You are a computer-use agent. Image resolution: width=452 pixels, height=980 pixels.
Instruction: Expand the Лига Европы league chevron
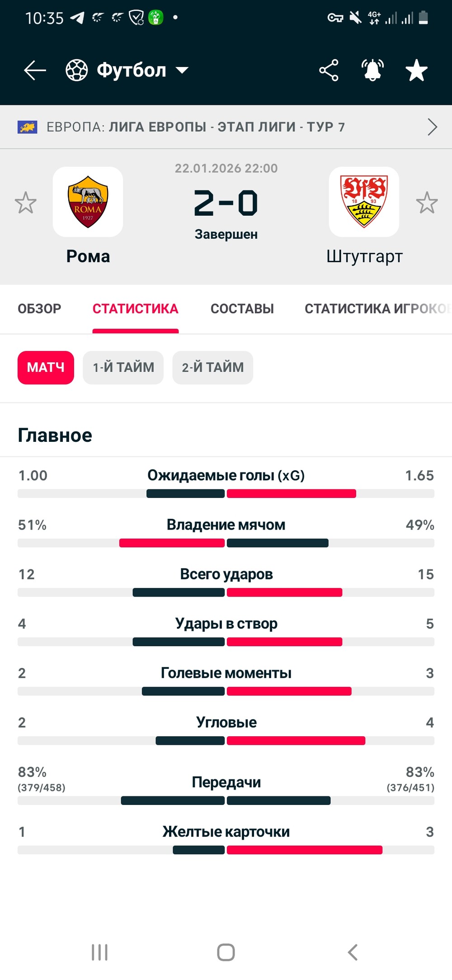point(432,127)
